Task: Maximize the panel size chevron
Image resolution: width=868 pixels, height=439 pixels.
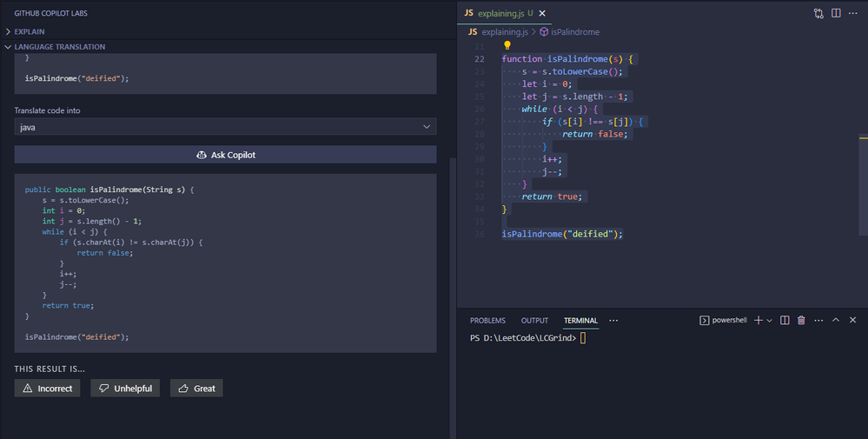Action: click(x=836, y=320)
